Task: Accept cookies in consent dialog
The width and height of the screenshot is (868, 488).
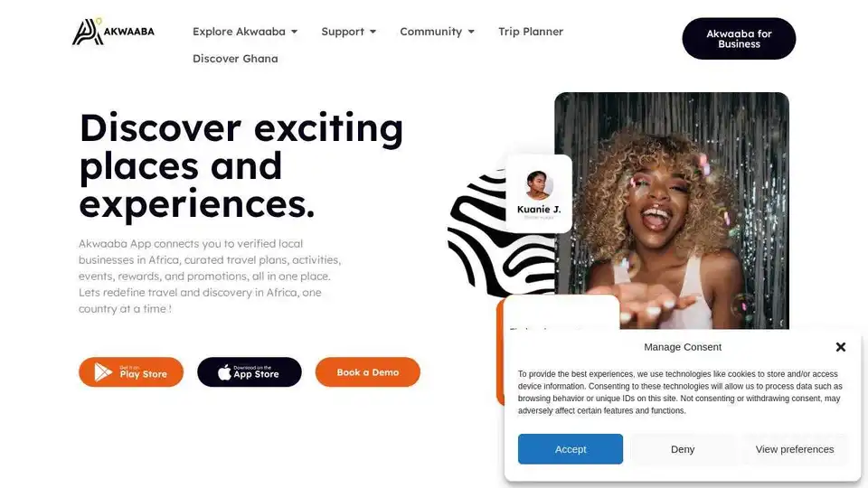Action: click(571, 449)
